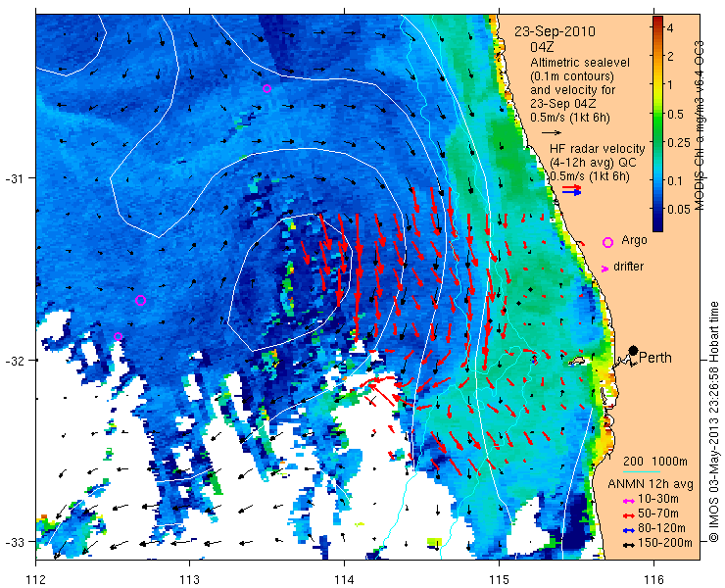The height and width of the screenshot is (588, 725).
Task: Click the magenta Argo circle in the legend
Action: pos(607,242)
